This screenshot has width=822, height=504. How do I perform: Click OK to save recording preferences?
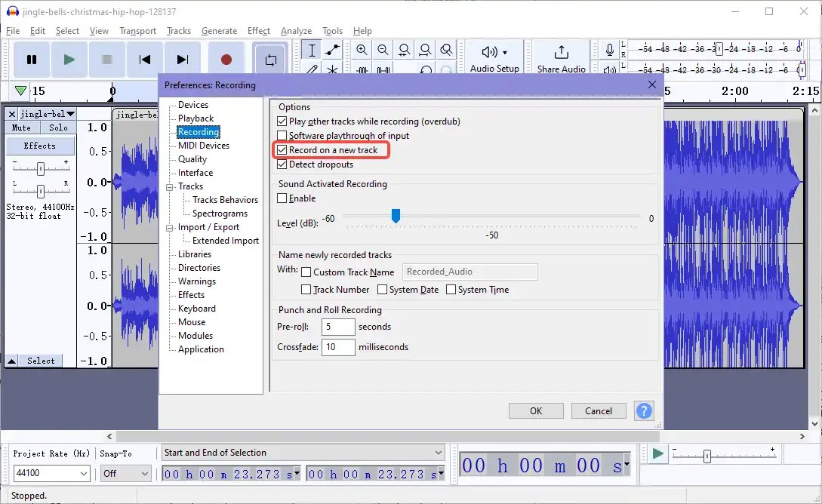pos(535,410)
